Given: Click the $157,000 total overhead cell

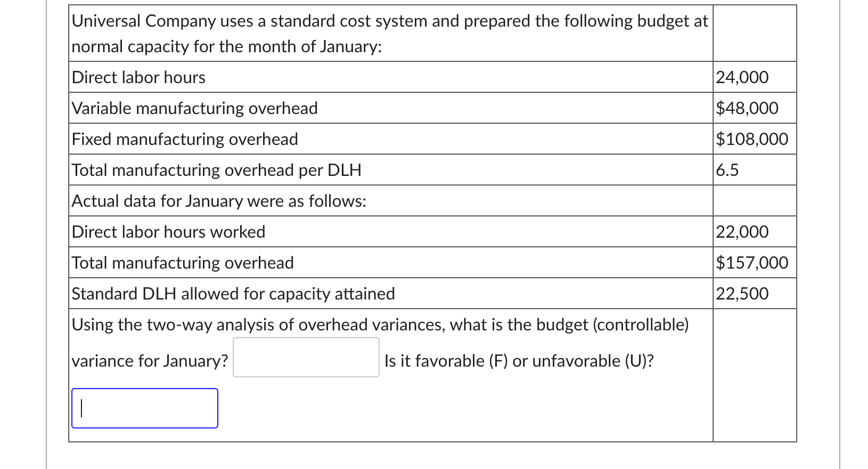Looking at the screenshot, I should coord(752,262).
